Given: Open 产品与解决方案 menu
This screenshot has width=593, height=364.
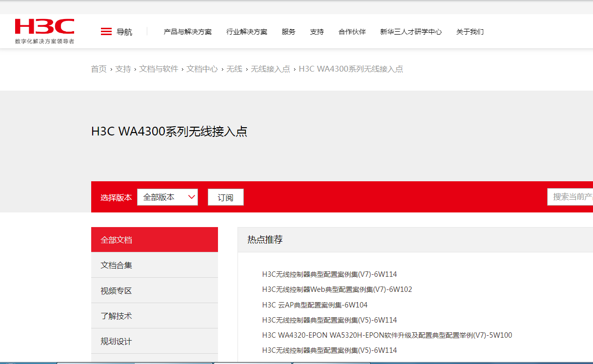Looking at the screenshot, I should pos(188,32).
